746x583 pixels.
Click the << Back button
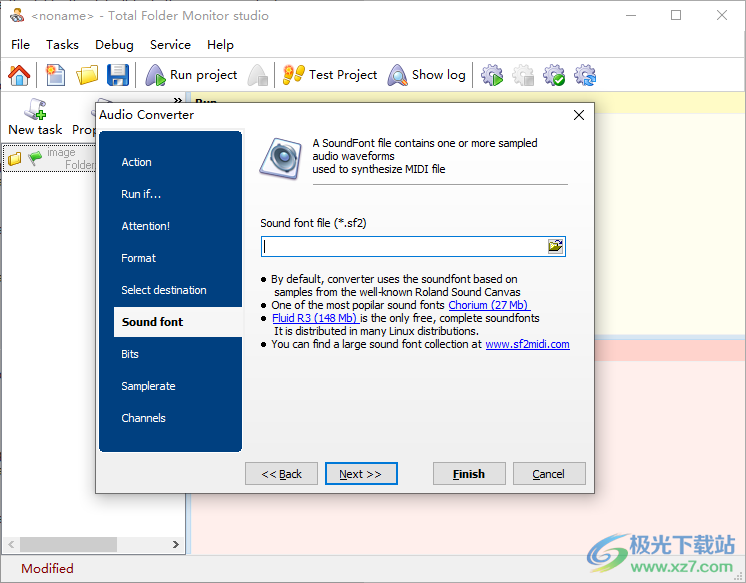pyautogui.click(x=281, y=474)
